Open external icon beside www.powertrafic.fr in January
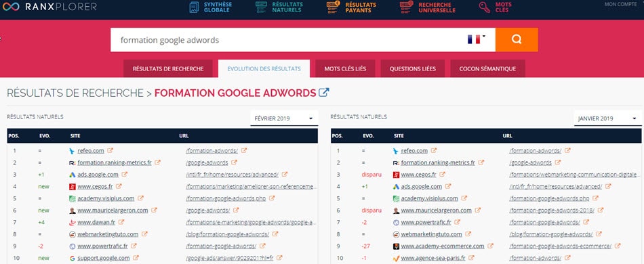This screenshot has height=264, width=644. point(458,222)
